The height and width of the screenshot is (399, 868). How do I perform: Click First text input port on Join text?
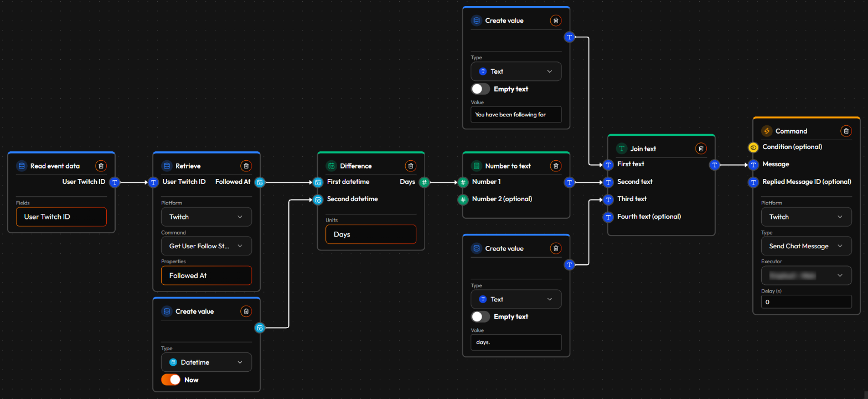pos(608,165)
